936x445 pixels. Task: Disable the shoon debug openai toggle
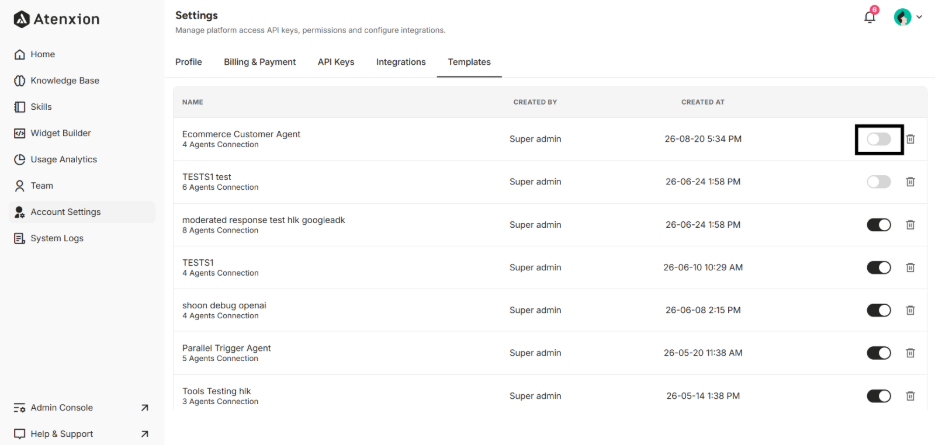[879, 310]
